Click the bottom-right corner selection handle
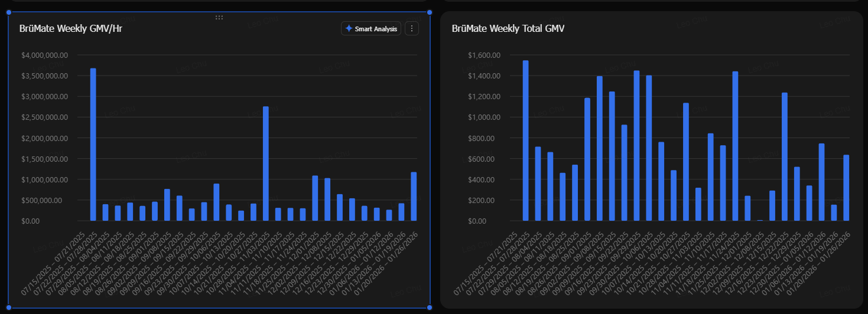Image resolution: width=868 pixels, height=314 pixels. [x=430, y=308]
